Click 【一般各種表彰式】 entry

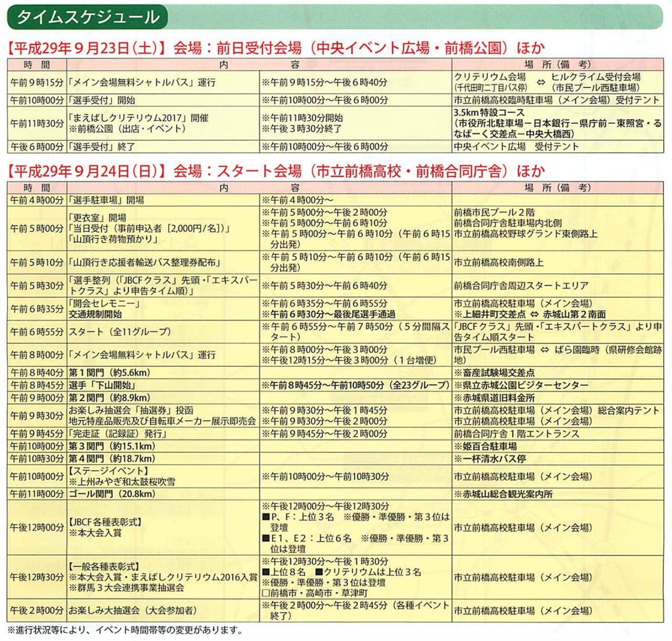104,567
